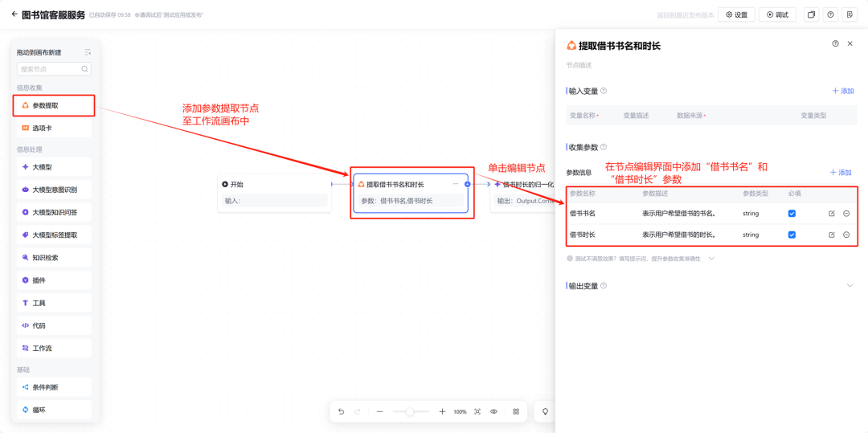
Task: Fit canvas to screen icon
Action: click(x=477, y=411)
